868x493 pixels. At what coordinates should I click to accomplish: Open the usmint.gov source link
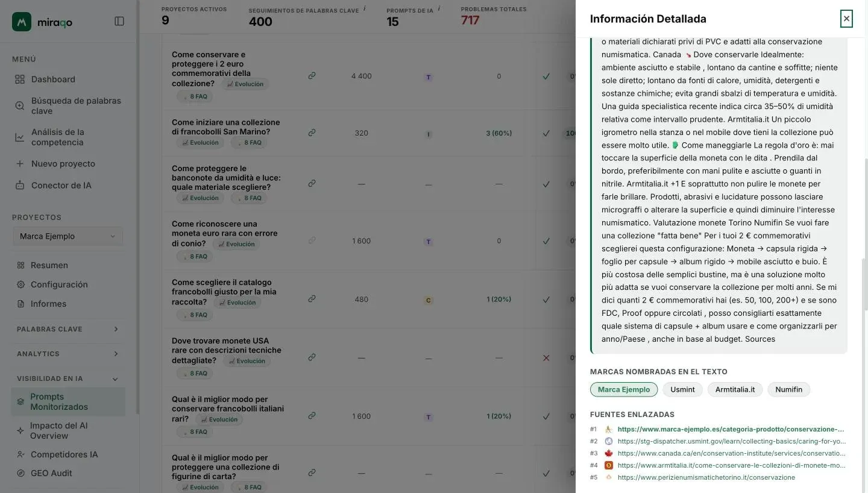pyautogui.click(x=731, y=441)
